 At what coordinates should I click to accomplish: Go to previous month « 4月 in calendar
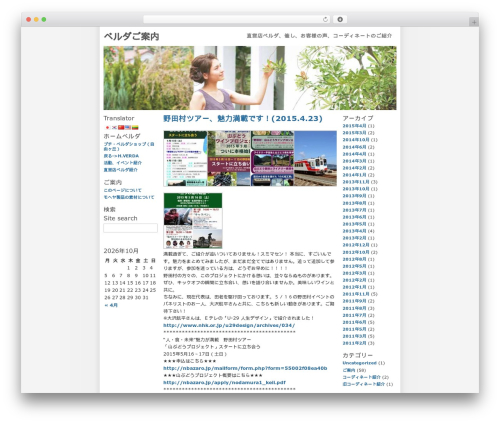point(111,305)
